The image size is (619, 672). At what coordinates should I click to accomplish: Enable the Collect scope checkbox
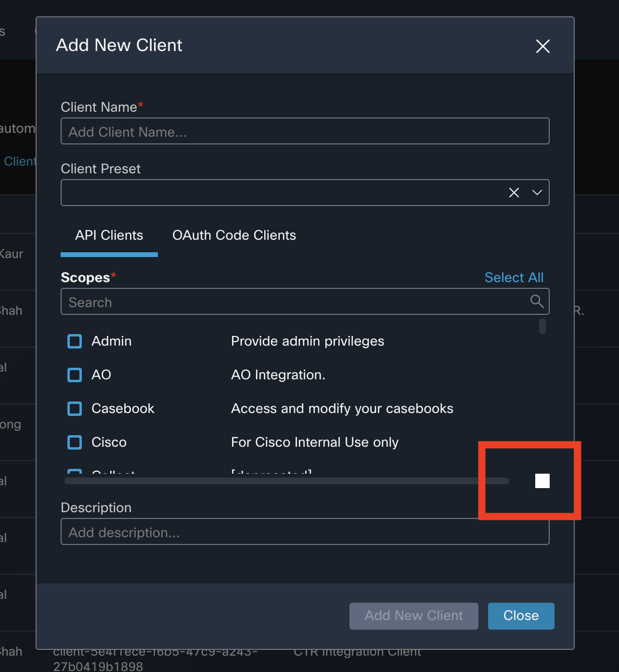75,473
